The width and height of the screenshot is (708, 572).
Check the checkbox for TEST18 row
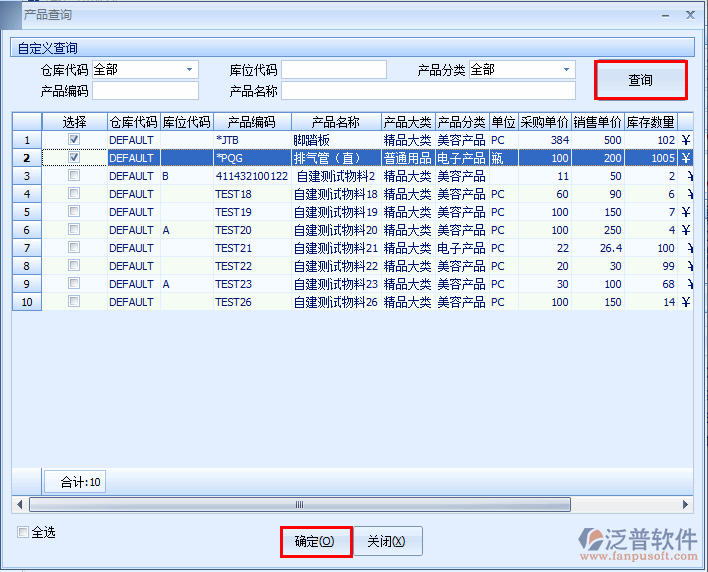(x=74, y=194)
